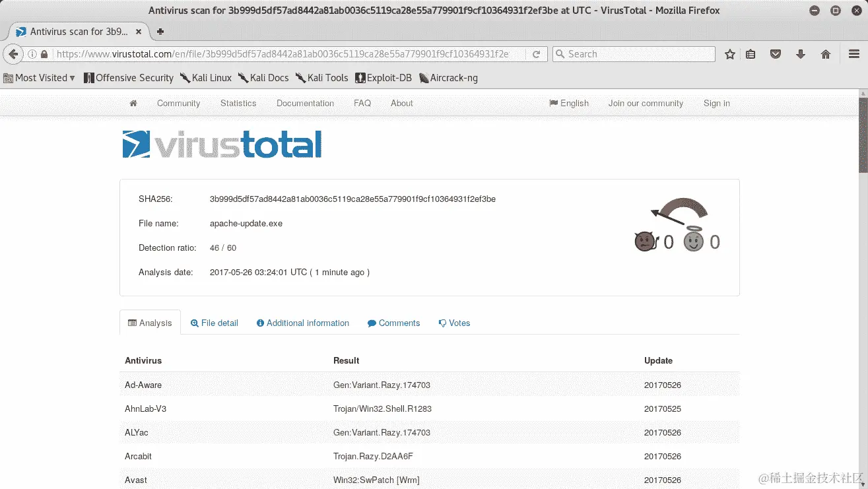Open the Statistics nav link

pos(238,104)
